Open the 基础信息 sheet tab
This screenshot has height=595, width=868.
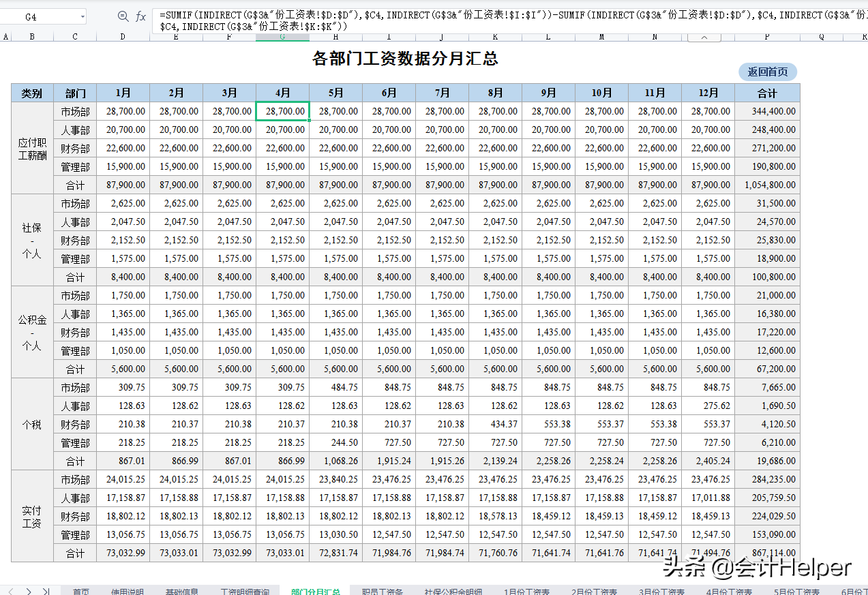(181, 592)
